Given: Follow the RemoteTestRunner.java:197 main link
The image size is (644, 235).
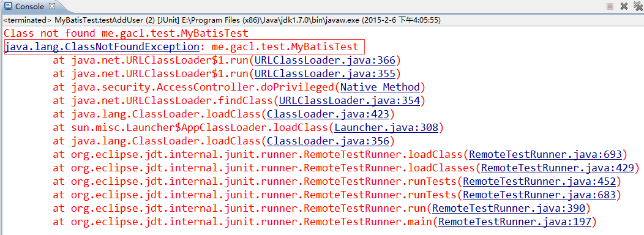Looking at the screenshot, I should [x=515, y=222].
